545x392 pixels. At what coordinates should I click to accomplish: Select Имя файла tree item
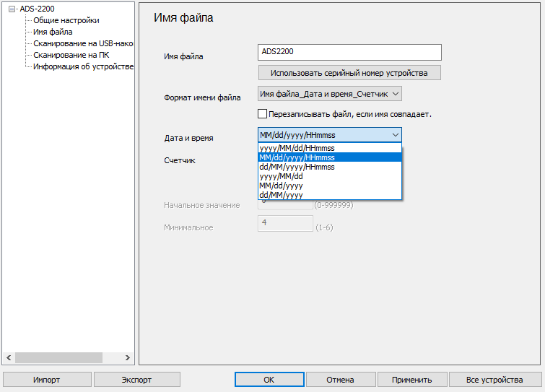(53, 32)
